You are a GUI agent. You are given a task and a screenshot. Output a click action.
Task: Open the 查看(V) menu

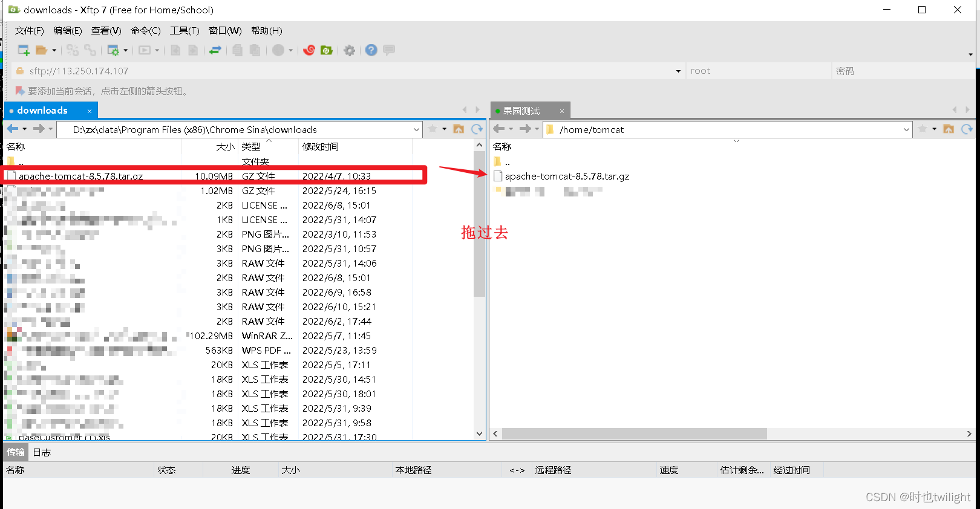106,31
